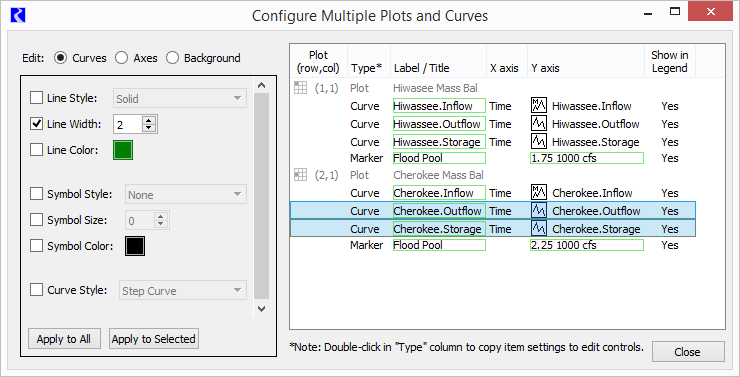Click the Apply to All button
Image resolution: width=740 pixels, height=377 pixels.
(64, 339)
